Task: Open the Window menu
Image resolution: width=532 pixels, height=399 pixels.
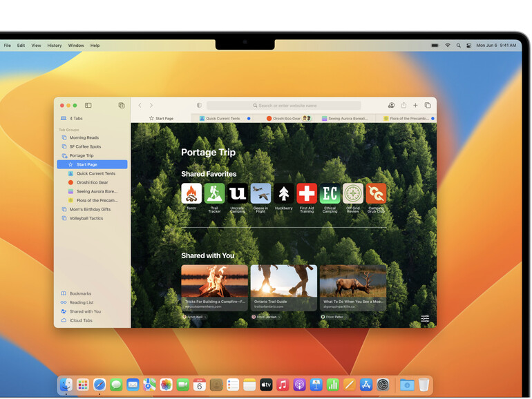Action: [76, 46]
